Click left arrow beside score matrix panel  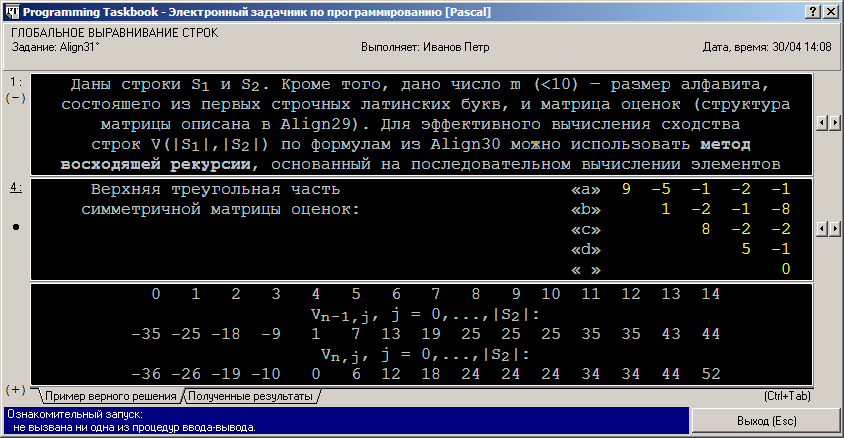point(822,229)
